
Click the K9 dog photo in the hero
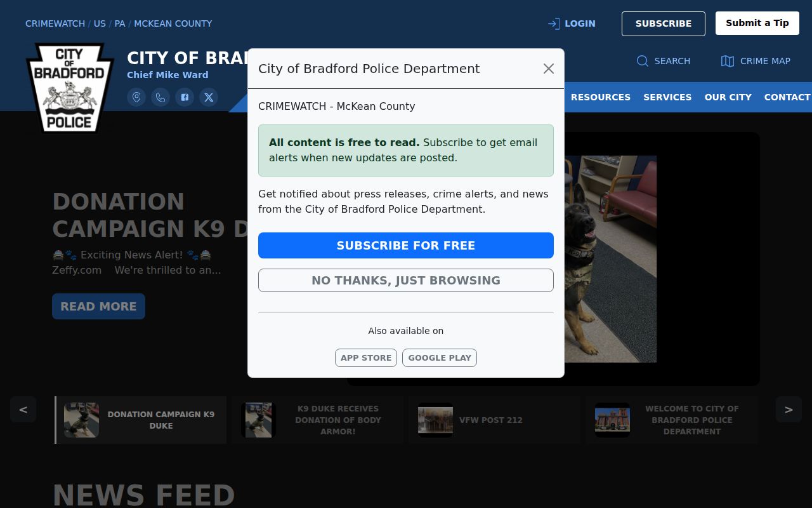coord(610,259)
